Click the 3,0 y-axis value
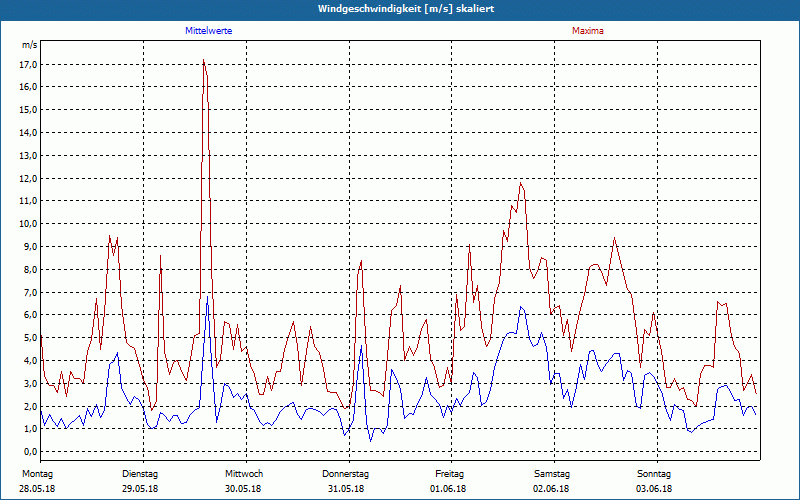This screenshot has width=800, height=500. (31, 383)
